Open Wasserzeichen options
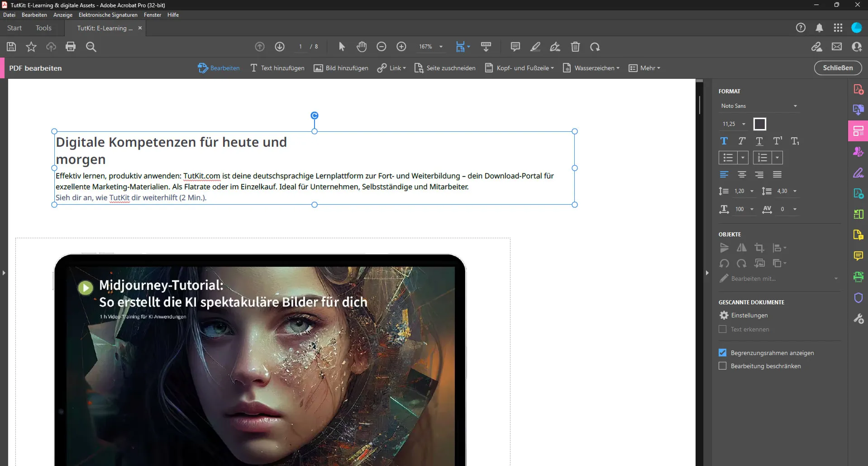 (591, 68)
